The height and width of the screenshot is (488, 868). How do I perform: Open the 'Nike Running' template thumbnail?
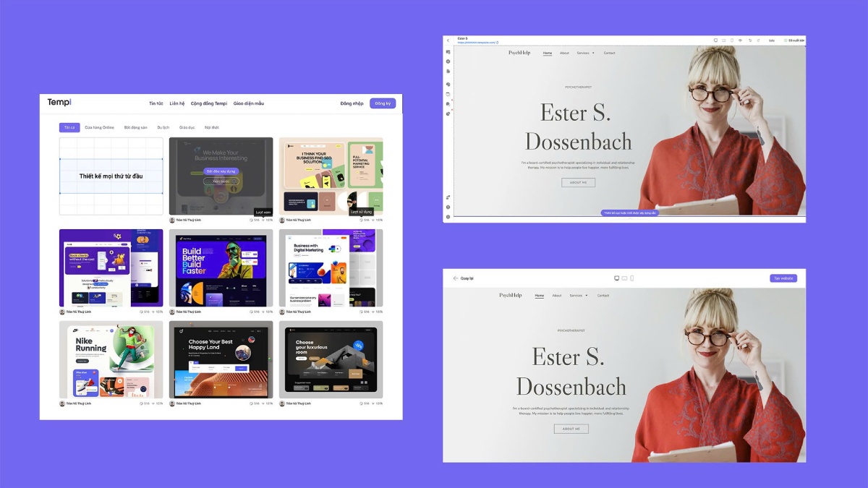click(111, 360)
